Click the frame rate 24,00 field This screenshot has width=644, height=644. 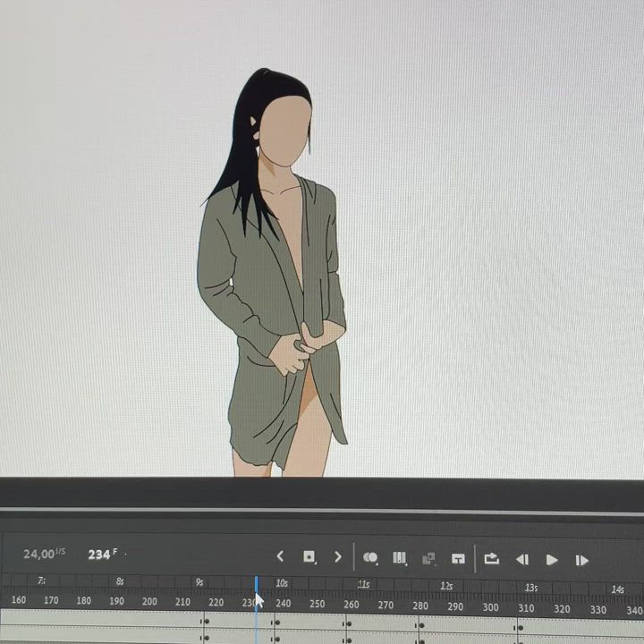44,554
